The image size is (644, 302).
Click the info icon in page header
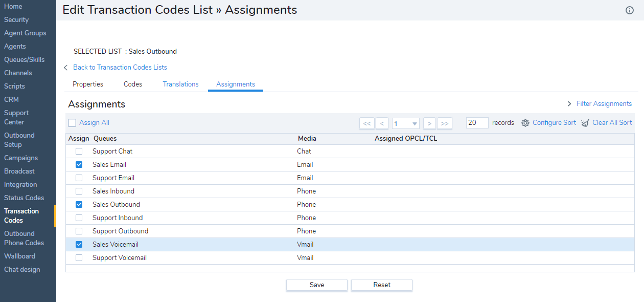pyautogui.click(x=630, y=10)
